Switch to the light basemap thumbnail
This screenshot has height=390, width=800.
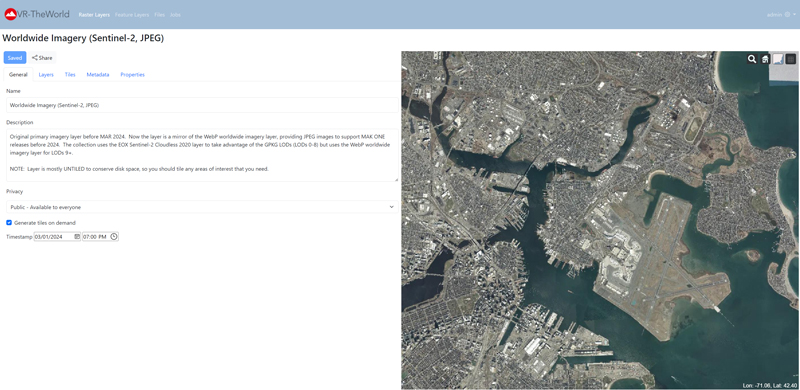point(778,59)
